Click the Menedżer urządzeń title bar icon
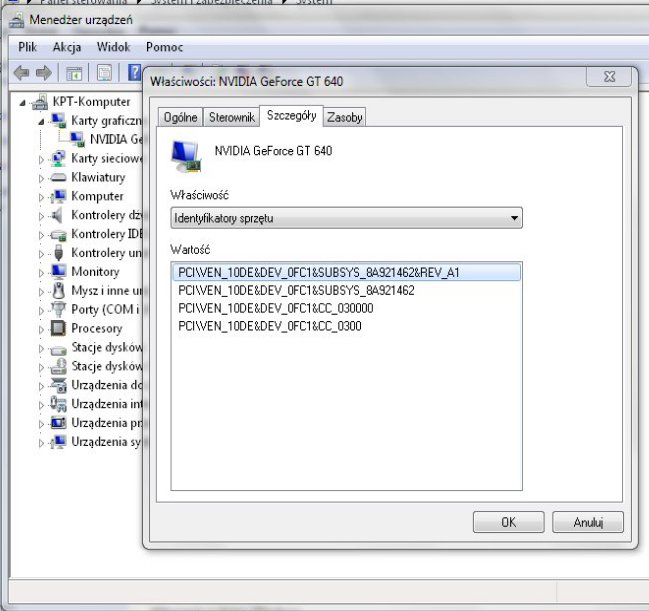This screenshot has width=649, height=611. click(x=17, y=20)
